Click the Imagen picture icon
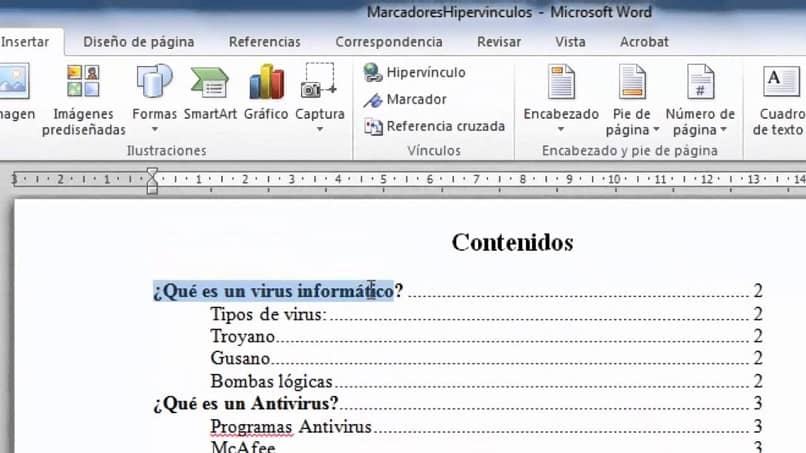Viewport: 806px width, 453px height. point(13,81)
